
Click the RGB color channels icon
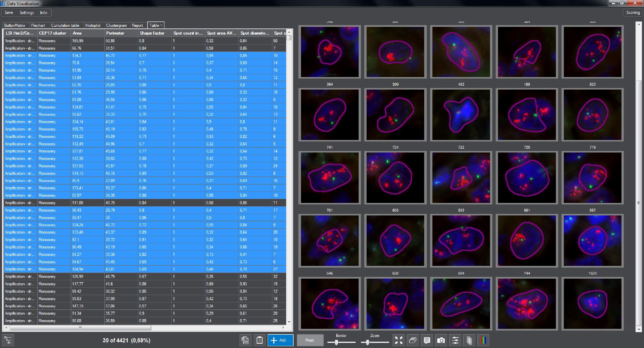[483, 340]
